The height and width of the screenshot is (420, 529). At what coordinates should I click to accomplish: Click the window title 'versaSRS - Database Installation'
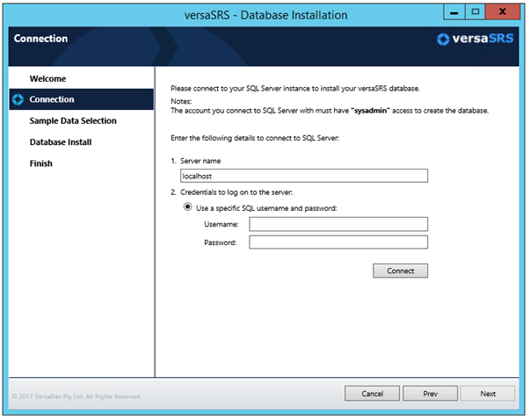tap(266, 15)
